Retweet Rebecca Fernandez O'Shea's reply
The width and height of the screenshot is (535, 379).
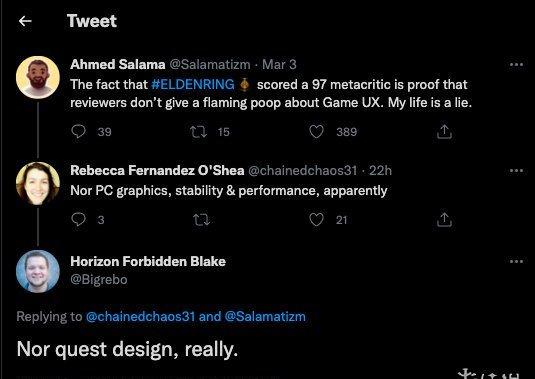[x=201, y=220]
